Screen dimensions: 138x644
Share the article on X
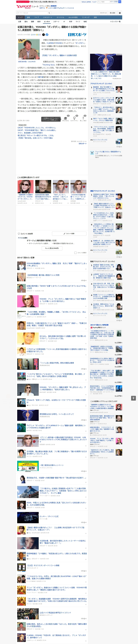[x=43, y=35]
